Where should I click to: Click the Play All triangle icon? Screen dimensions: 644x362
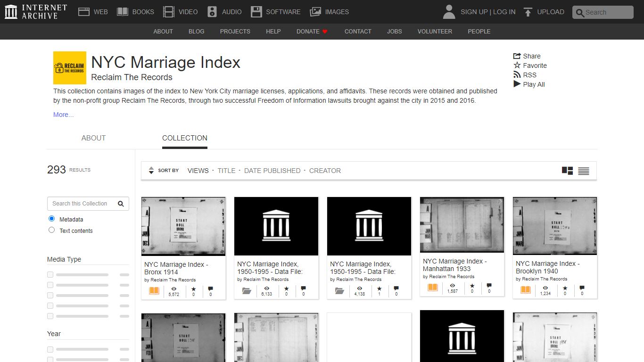(517, 84)
